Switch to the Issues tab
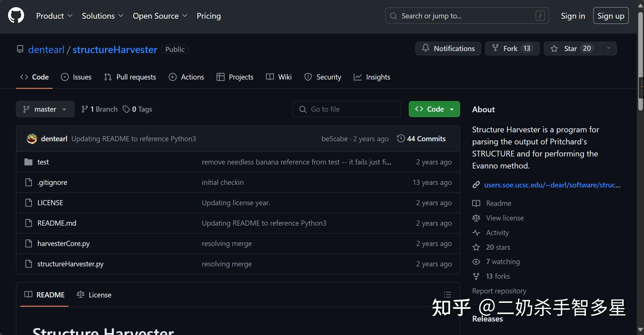The width and height of the screenshot is (644, 335). (76, 77)
